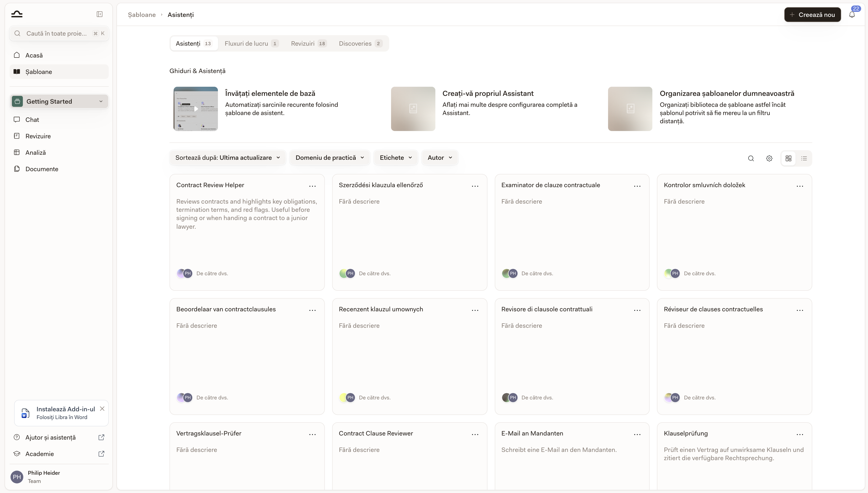Click the Word document icon in add-in banner

tap(25, 413)
